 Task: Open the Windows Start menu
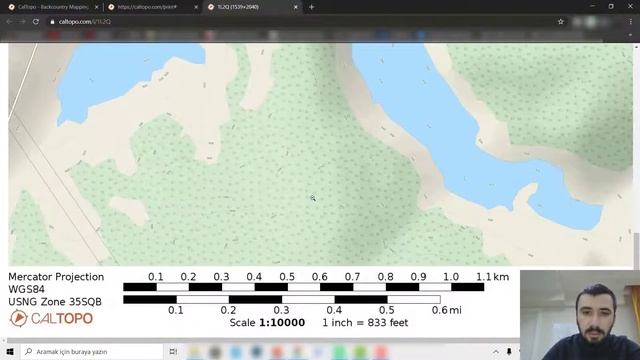[10, 351]
